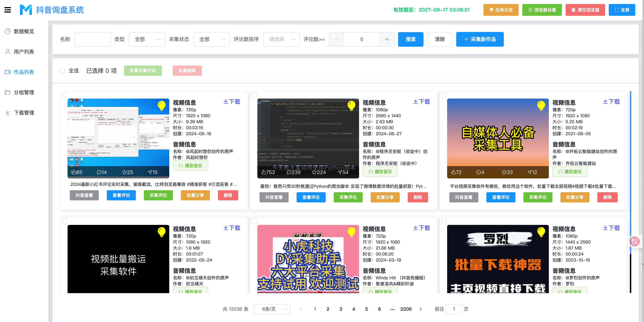Click share count 54 on the Python video
644x322 pixels.
343,172
